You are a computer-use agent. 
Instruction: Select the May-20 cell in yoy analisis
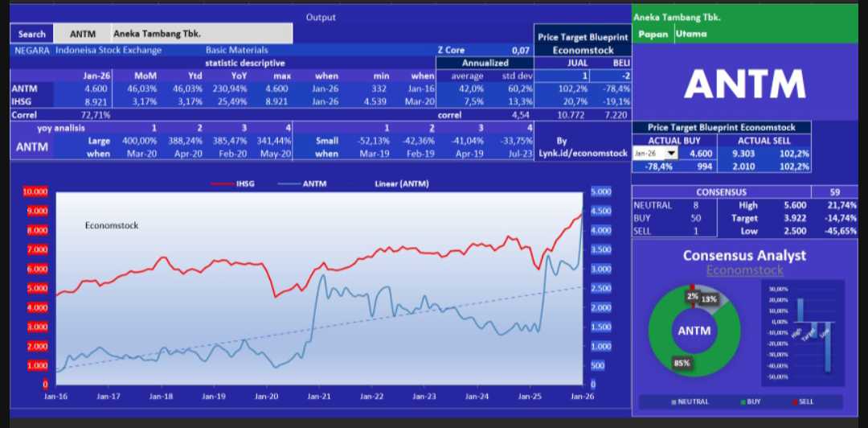(275, 154)
